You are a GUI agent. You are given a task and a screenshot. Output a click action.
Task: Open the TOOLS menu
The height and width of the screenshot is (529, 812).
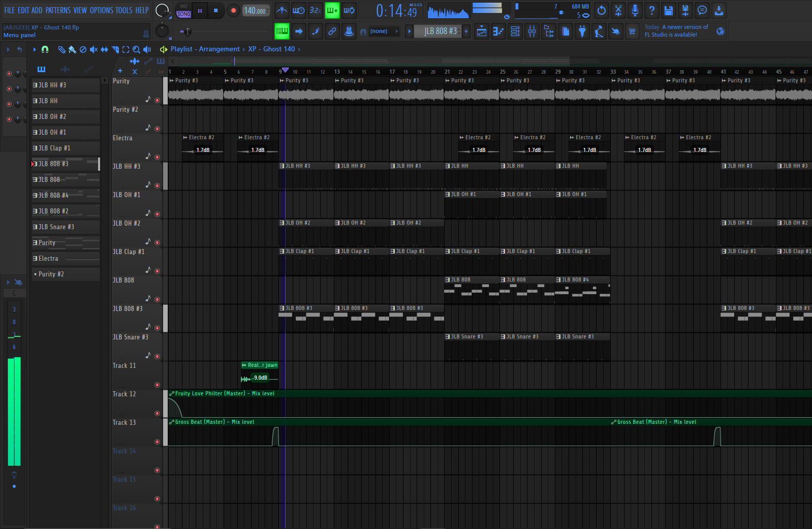pyautogui.click(x=123, y=10)
